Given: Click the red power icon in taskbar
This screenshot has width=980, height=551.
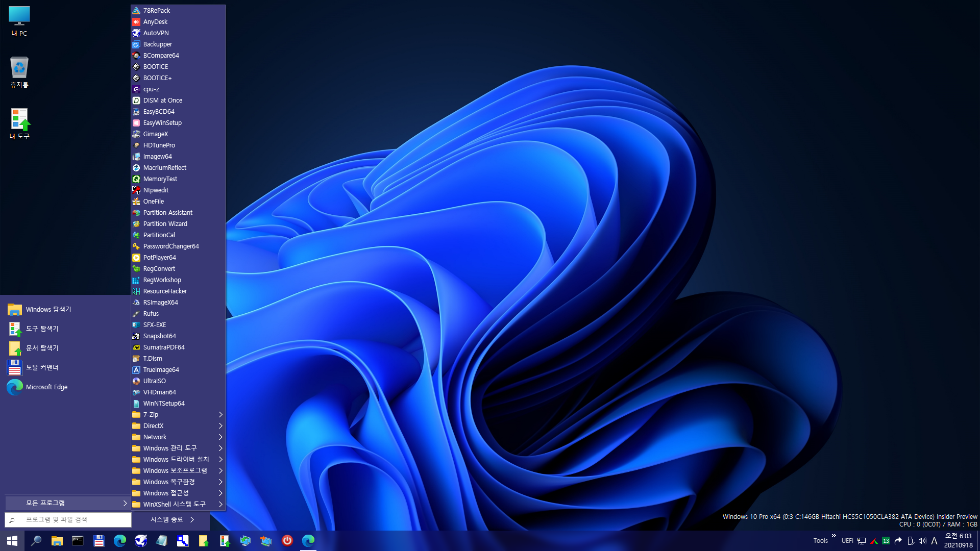Looking at the screenshot, I should point(287,541).
